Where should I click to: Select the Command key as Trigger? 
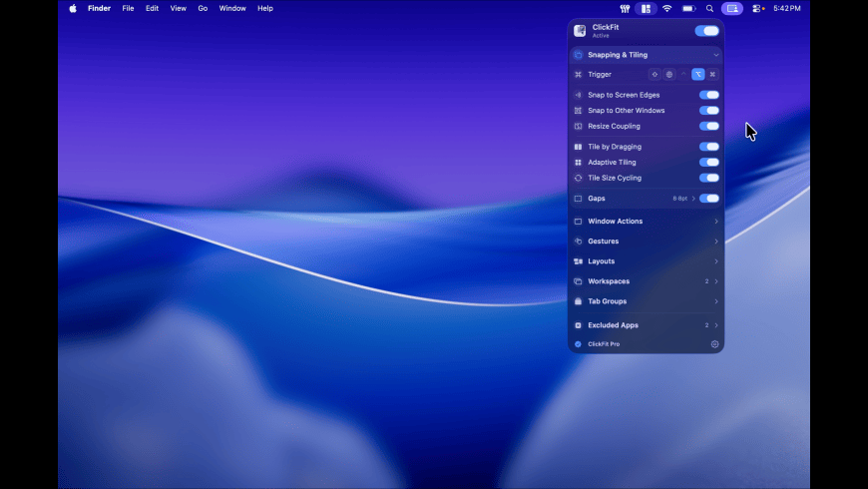[x=712, y=74]
